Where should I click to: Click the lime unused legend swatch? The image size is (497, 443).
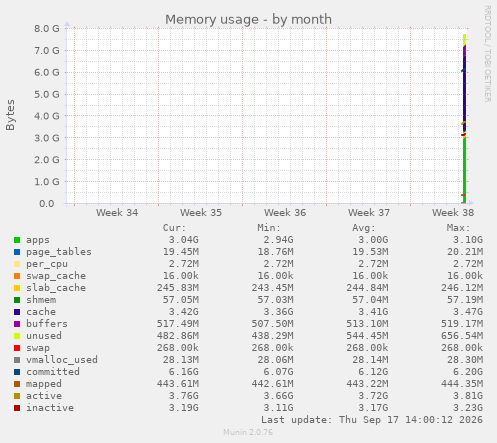[17, 336]
